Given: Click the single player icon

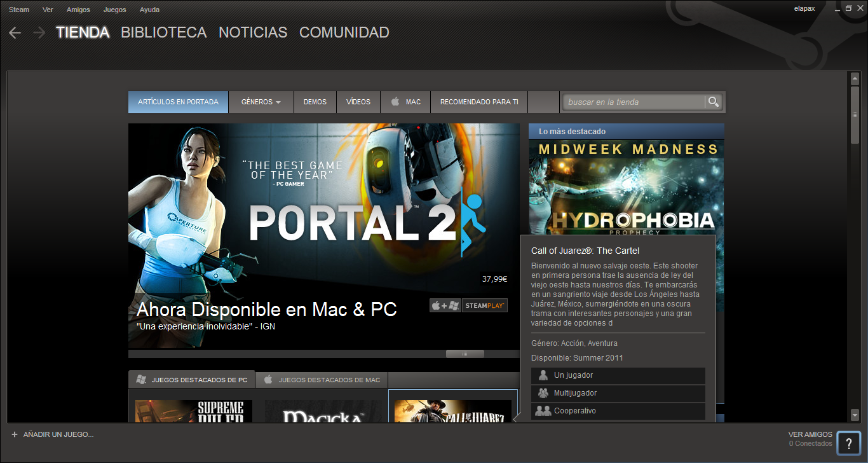Looking at the screenshot, I should click(543, 375).
